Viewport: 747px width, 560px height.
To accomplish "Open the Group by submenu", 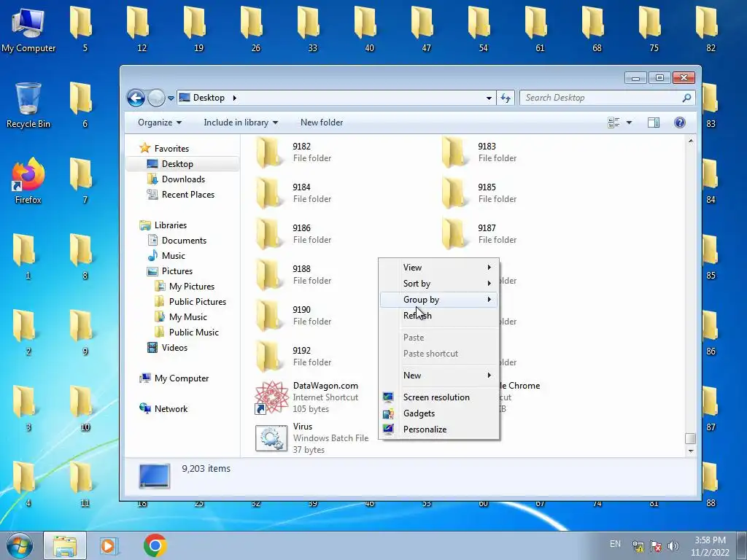I will click(x=438, y=300).
